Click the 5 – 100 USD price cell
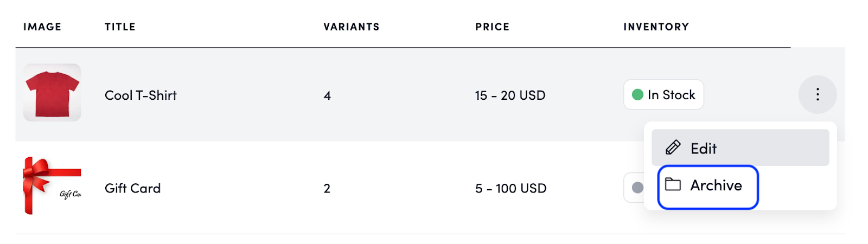The image size is (868, 244). pos(510,188)
